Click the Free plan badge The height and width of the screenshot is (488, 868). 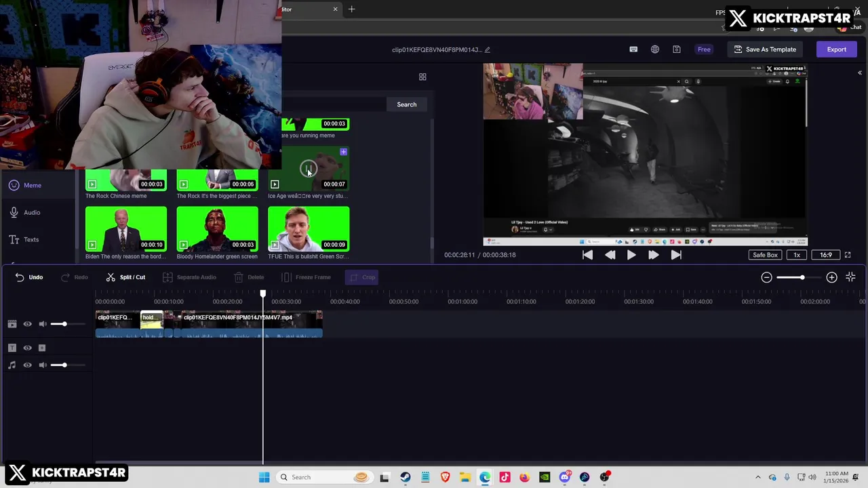tap(704, 49)
